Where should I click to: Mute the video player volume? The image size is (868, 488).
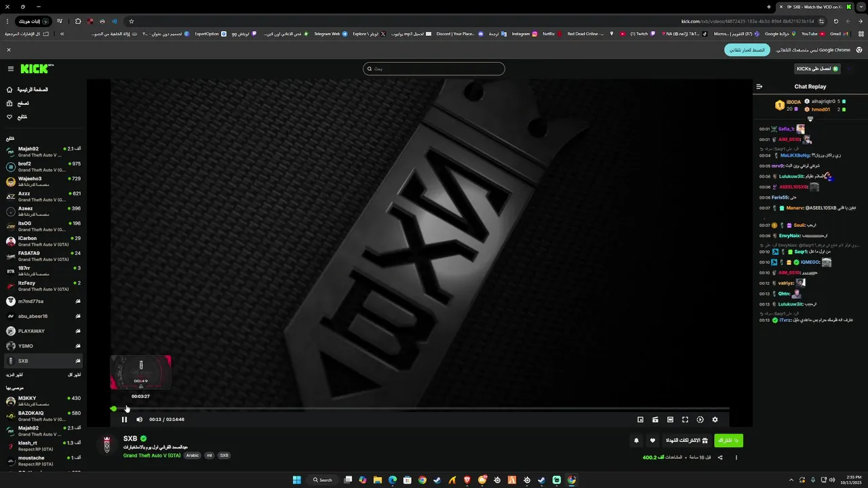point(140,420)
